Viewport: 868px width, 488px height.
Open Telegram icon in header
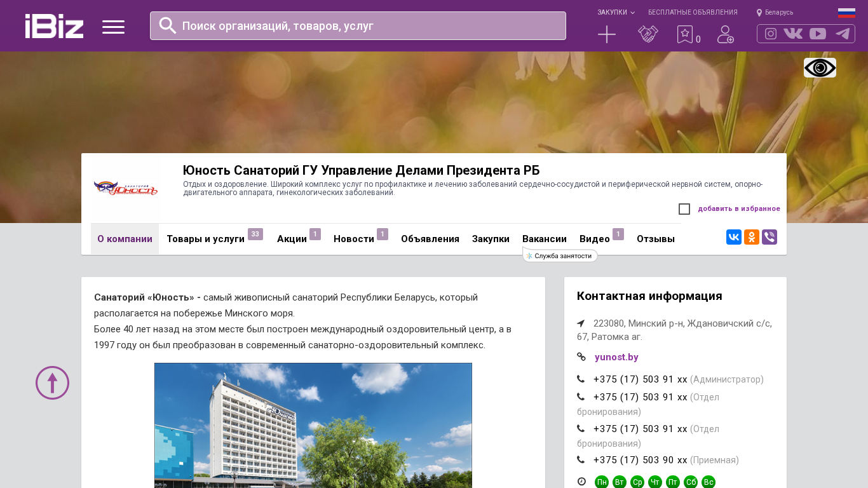tap(843, 34)
